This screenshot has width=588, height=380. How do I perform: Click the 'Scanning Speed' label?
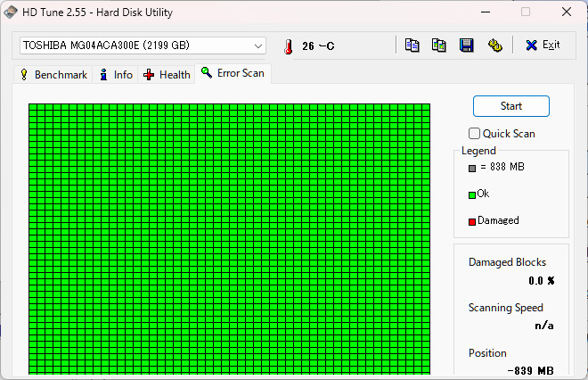pyautogui.click(x=505, y=308)
